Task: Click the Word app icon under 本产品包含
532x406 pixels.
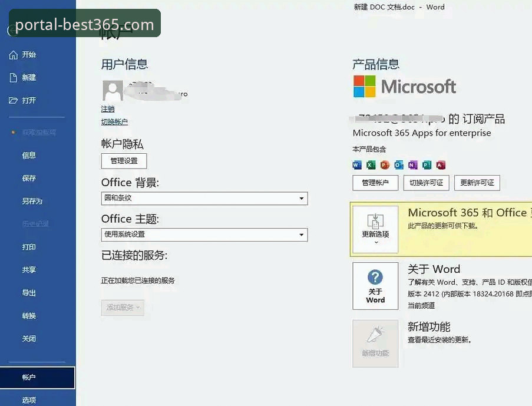Action: click(357, 165)
